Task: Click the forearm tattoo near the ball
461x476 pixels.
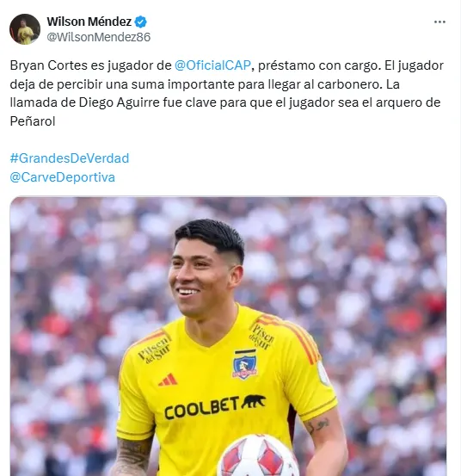Action: click(x=132, y=457)
